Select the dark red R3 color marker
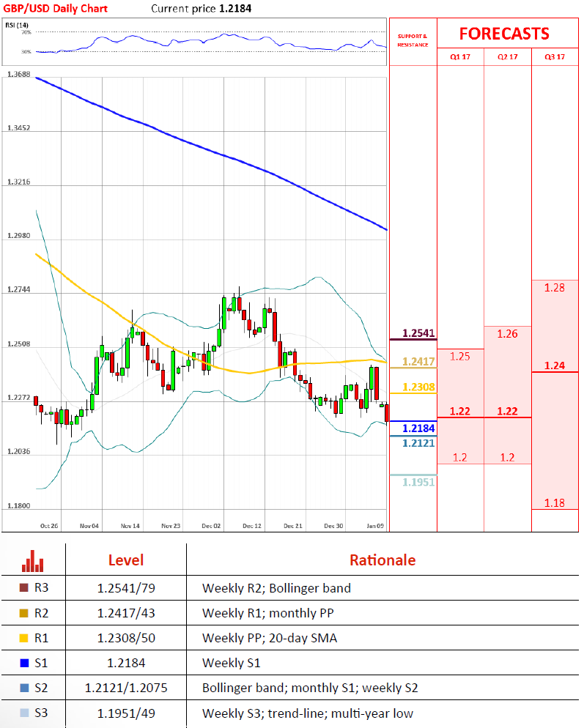 (x=23, y=587)
